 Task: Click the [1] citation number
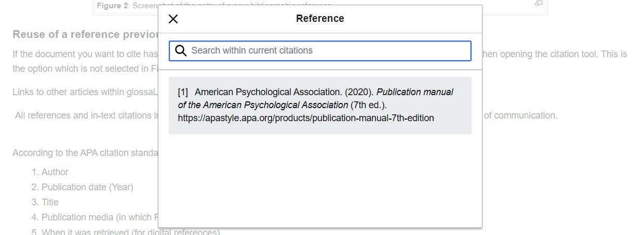coord(183,92)
